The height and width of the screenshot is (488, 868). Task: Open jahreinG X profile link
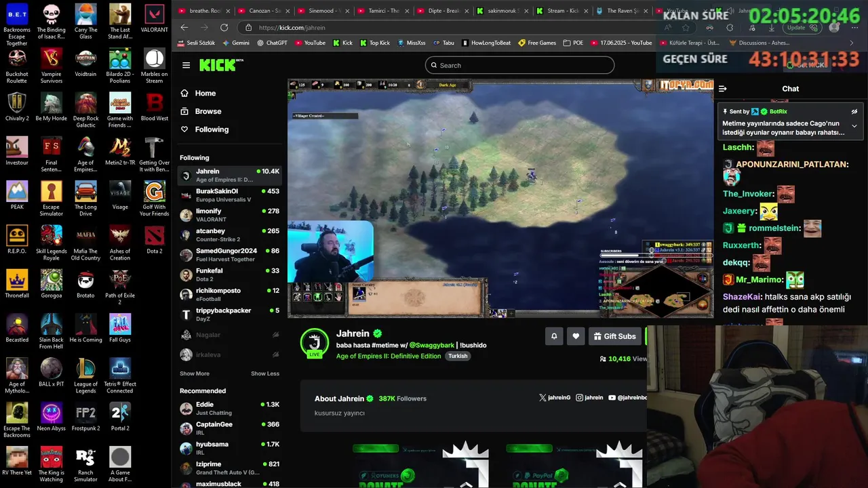click(x=555, y=398)
